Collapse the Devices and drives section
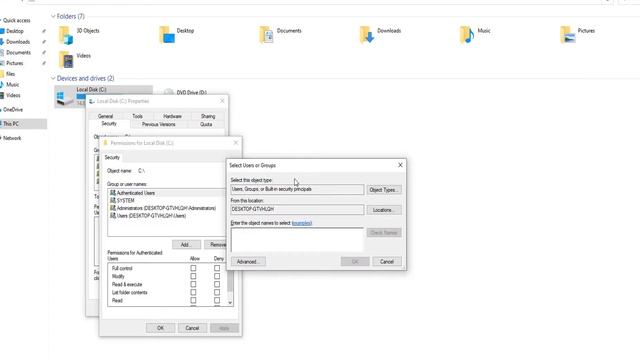Image resolution: width=640 pixels, height=360 pixels. 53,78
